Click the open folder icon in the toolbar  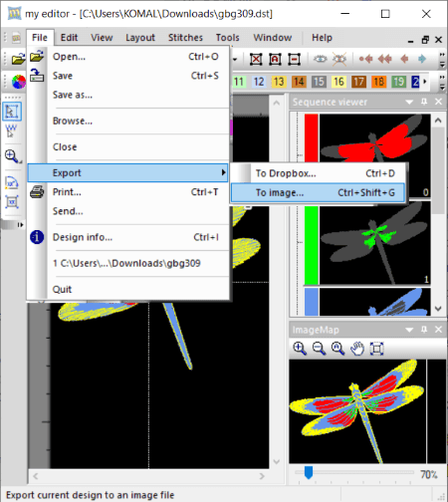pyautogui.click(x=18, y=59)
